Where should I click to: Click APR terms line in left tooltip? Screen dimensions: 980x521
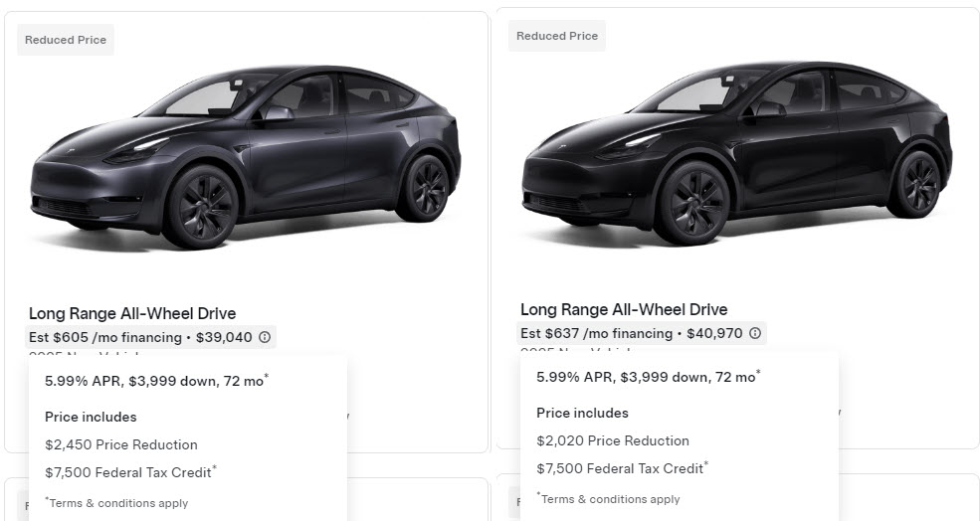tap(156, 381)
